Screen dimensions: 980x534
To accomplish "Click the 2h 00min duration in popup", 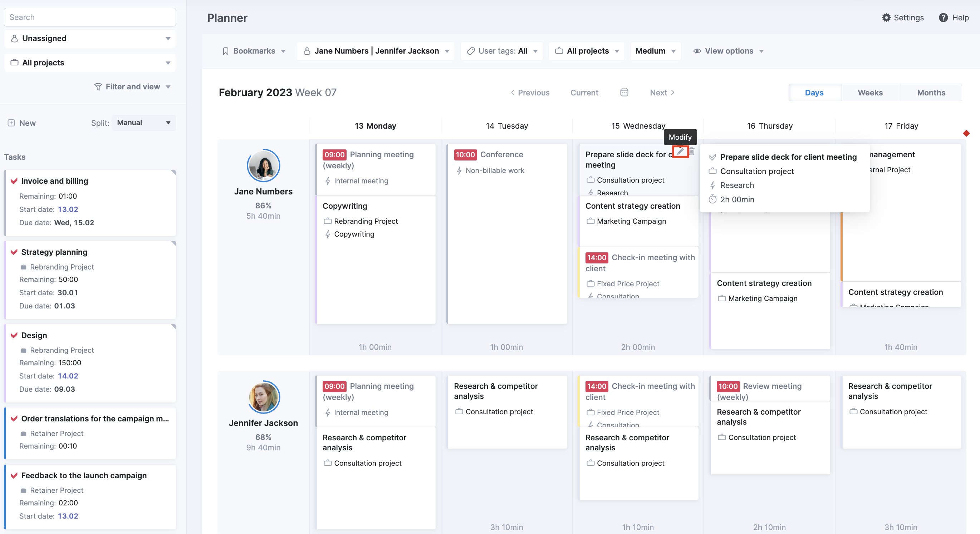I will tap(737, 199).
